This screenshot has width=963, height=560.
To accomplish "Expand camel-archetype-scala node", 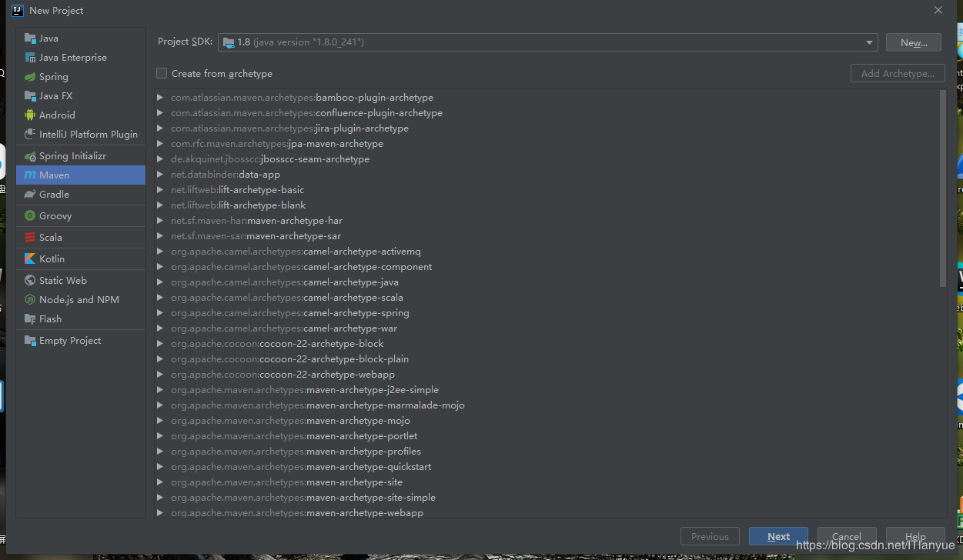I will tap(160, 298).
